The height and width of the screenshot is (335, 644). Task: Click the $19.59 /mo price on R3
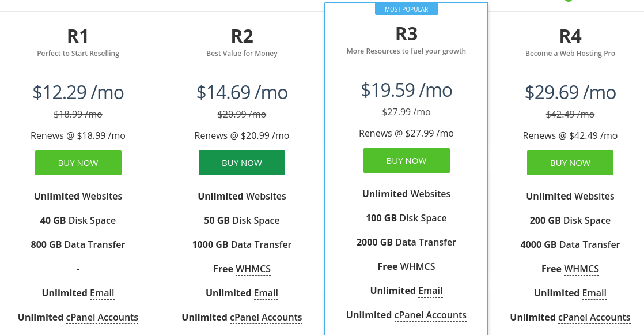tap(406, 90)
